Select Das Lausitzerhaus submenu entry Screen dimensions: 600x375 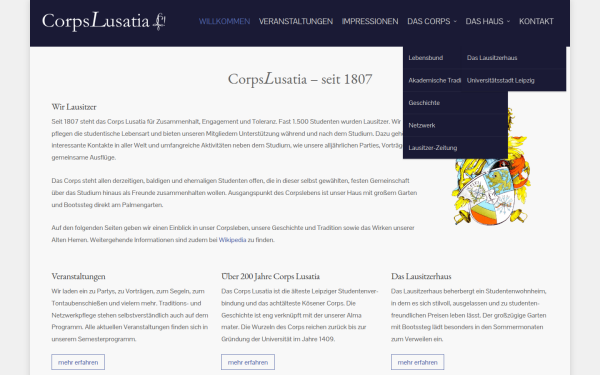click(x=514, y=58)
